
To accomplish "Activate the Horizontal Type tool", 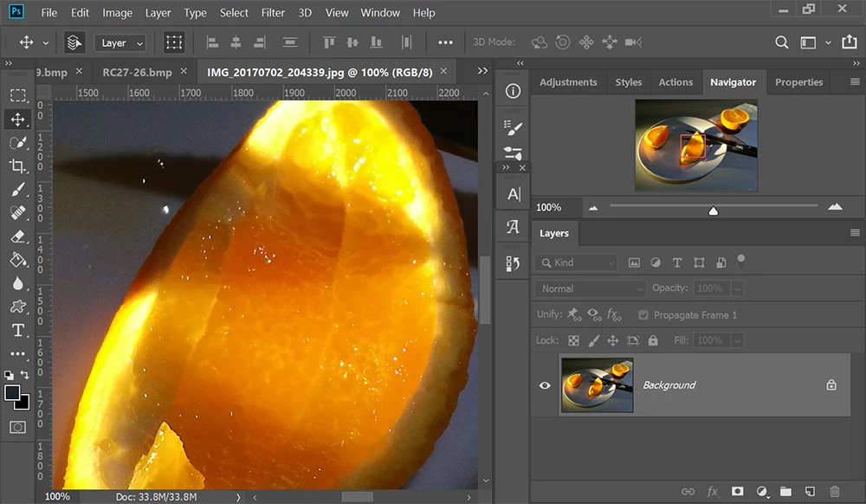I will (x=17, y=331).
